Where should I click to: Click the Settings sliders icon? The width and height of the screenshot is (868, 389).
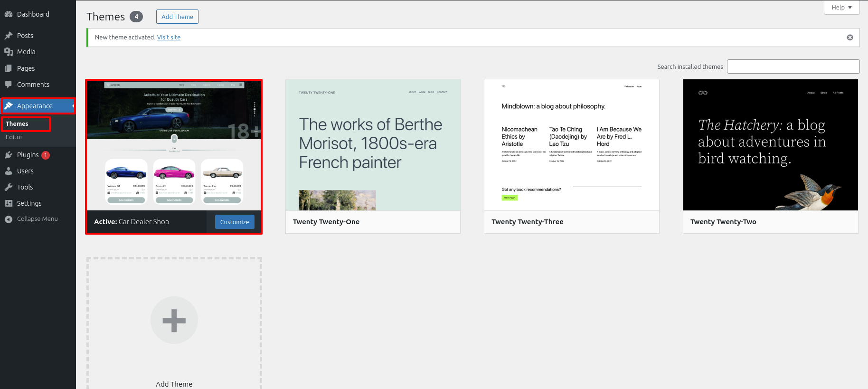[9, 203]
